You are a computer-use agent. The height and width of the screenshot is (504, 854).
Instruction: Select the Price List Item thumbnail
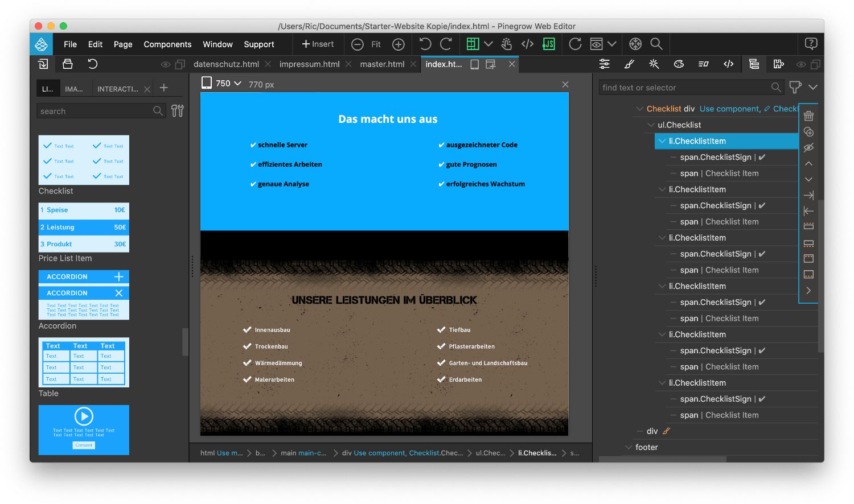pyautogui.click(x=84, y=228)
